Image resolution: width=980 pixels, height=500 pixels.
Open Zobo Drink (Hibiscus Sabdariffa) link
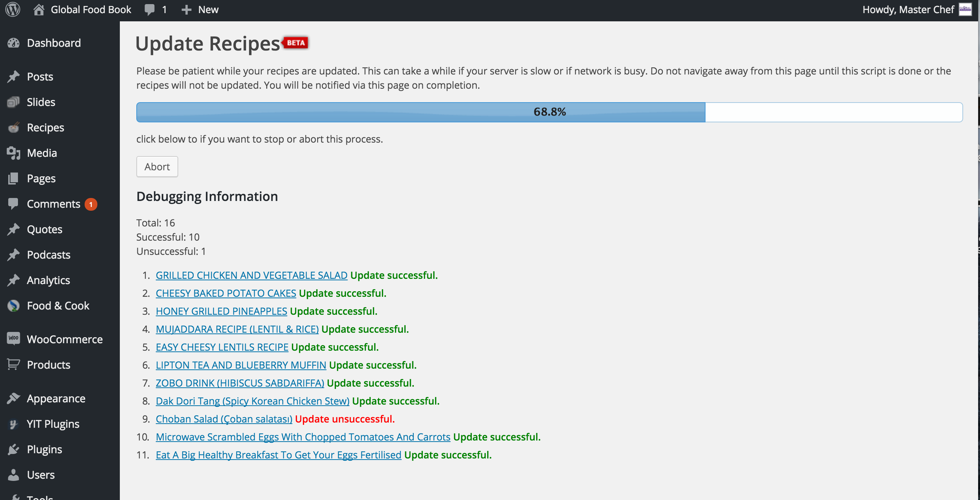tap(240, 383)
